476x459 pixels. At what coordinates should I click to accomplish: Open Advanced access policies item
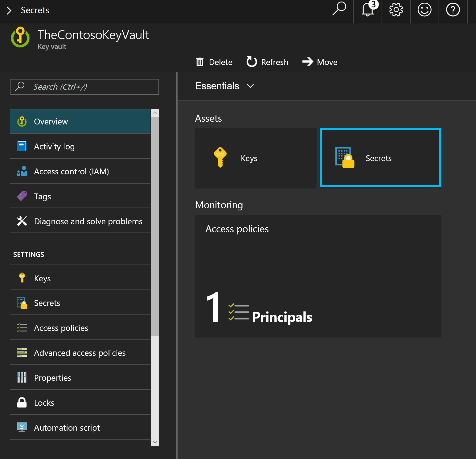[80, 353]
